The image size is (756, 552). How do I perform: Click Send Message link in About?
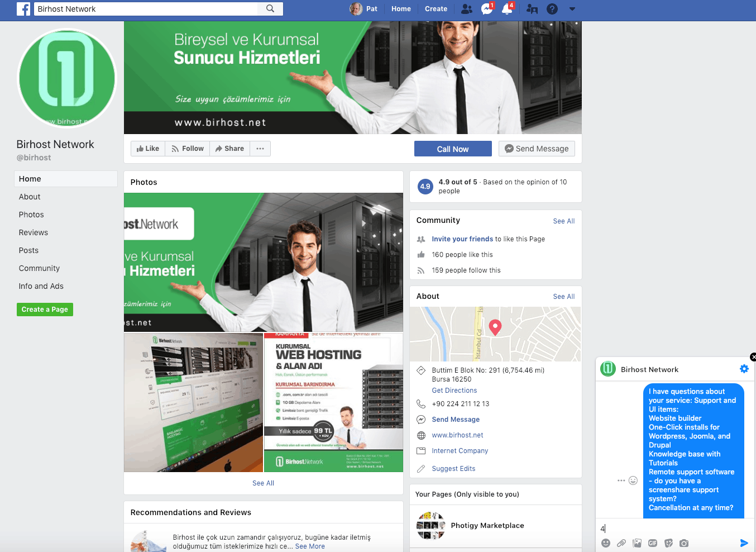pyautogui.click(x=456, y=420)
